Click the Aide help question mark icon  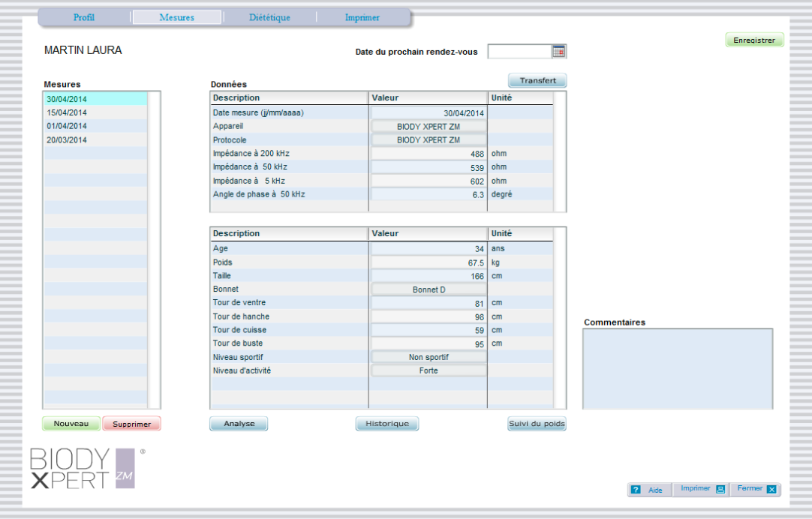tap(636, 490)
